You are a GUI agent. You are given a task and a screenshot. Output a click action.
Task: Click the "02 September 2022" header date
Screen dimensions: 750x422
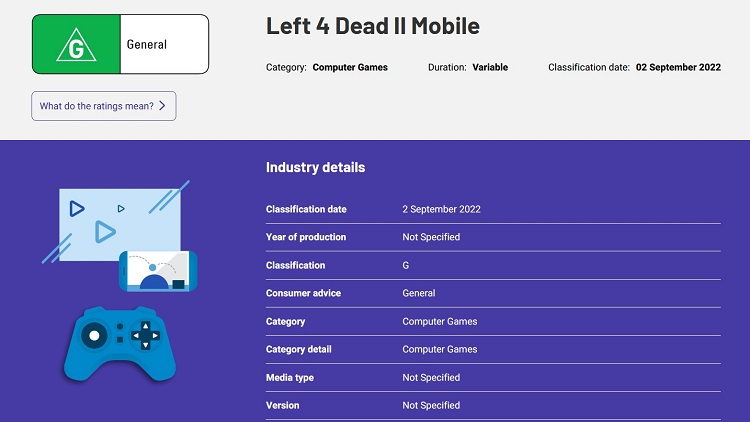(678, 67)
